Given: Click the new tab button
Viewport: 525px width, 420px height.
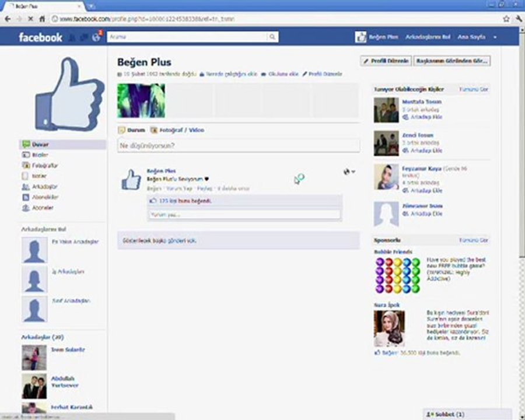Looking at the screenshot, I should [x=91, y=6].
